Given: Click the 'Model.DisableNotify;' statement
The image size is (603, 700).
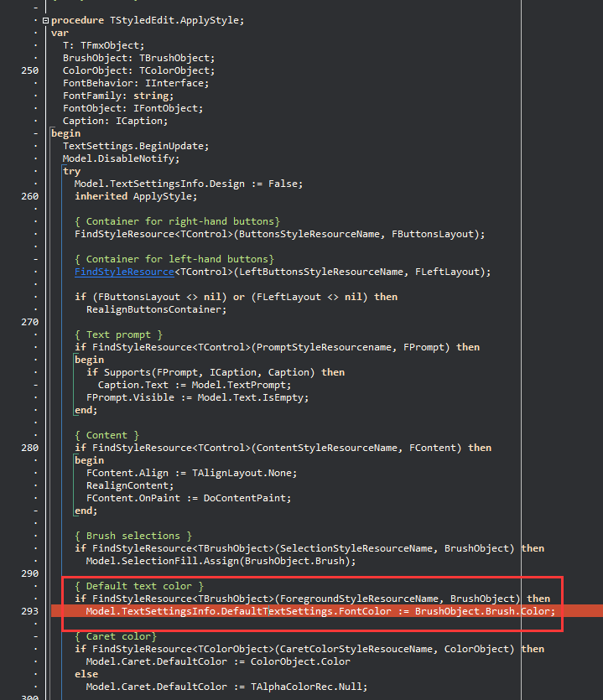Looking at the screenshot, I should 121,158.
